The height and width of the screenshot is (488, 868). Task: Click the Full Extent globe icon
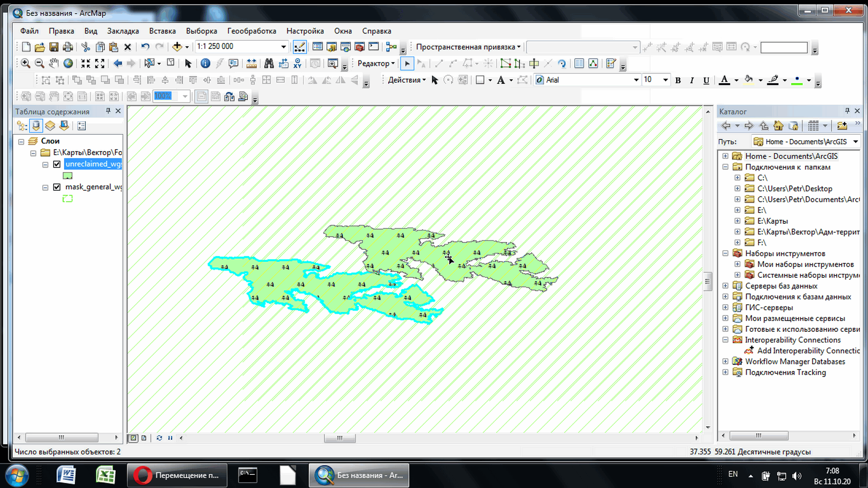(68, 64)
